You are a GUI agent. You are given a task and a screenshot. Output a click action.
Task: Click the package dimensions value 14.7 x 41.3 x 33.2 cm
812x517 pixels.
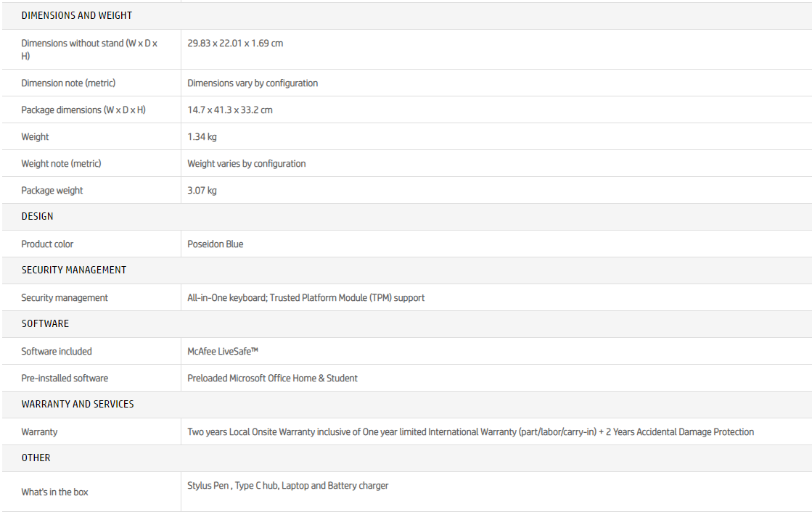click(x=230, y=110)
